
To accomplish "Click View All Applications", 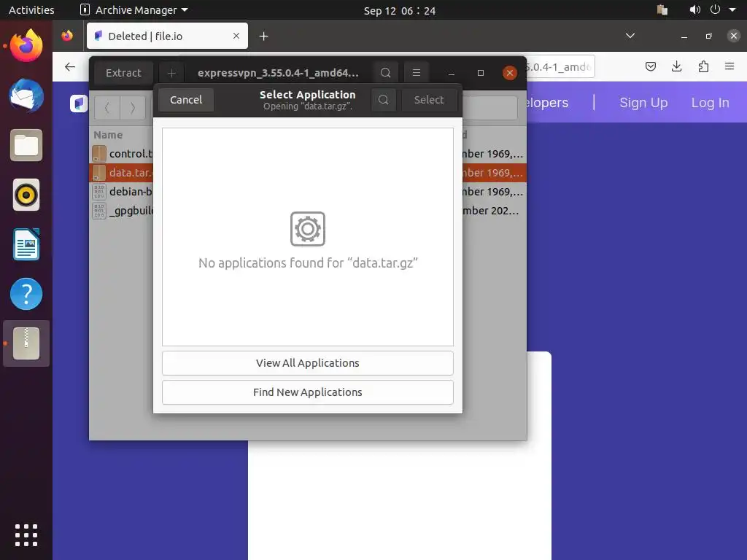I will tap(307, 363).
